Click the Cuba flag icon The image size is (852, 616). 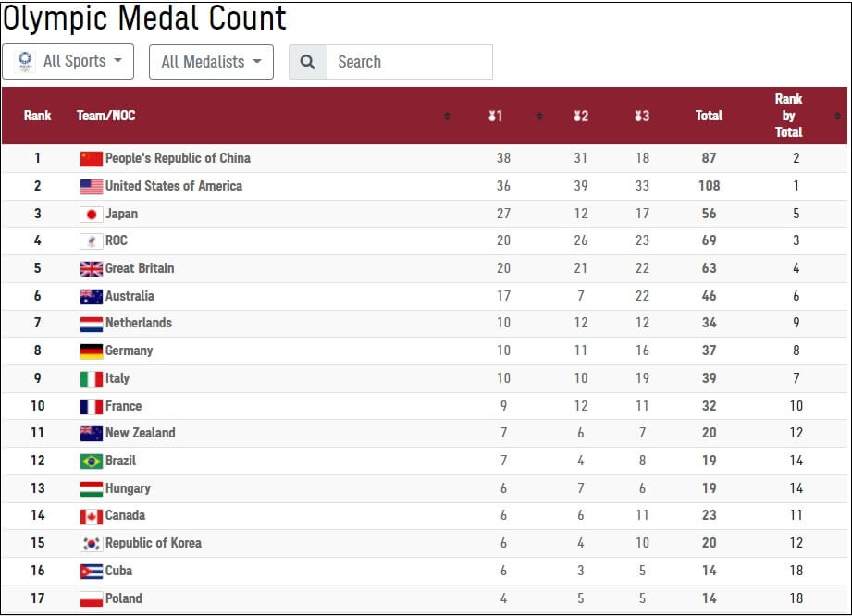pos(92,572)
